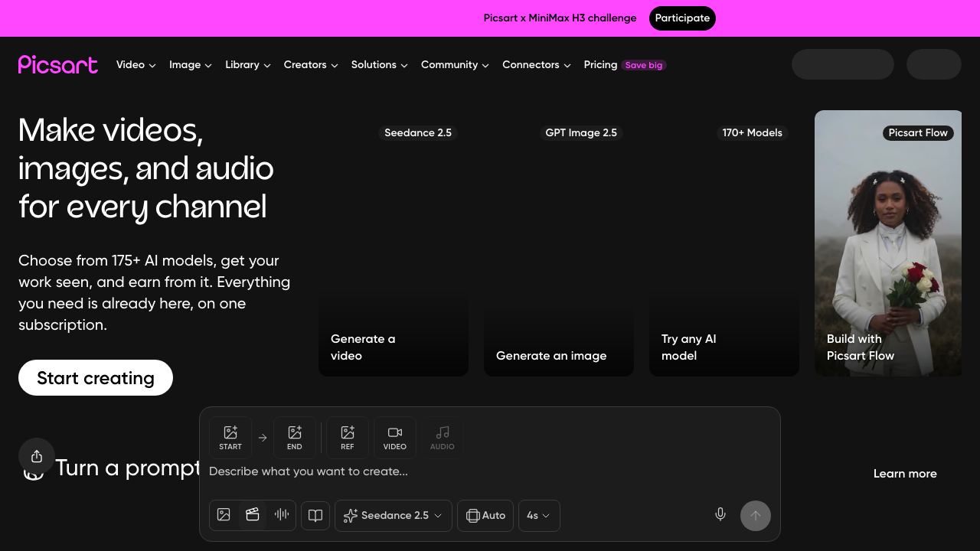Switch to video generation mode clapperboard icon
Viewport: 980px width, 551px height.
point(253,515)
